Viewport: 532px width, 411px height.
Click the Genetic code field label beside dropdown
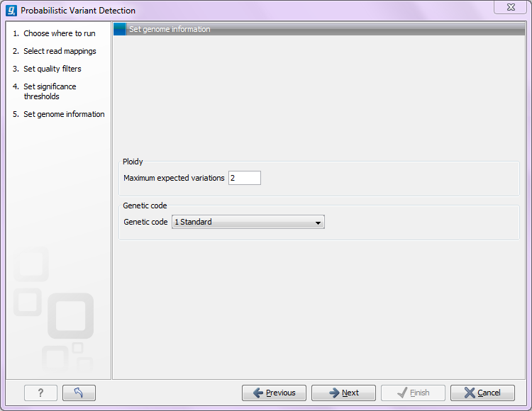click(x=145, y=222)
